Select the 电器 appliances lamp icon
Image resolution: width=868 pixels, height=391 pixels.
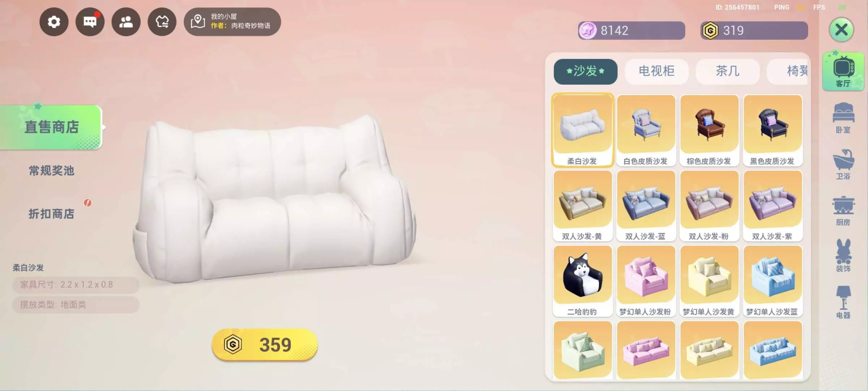coord(843,302)
